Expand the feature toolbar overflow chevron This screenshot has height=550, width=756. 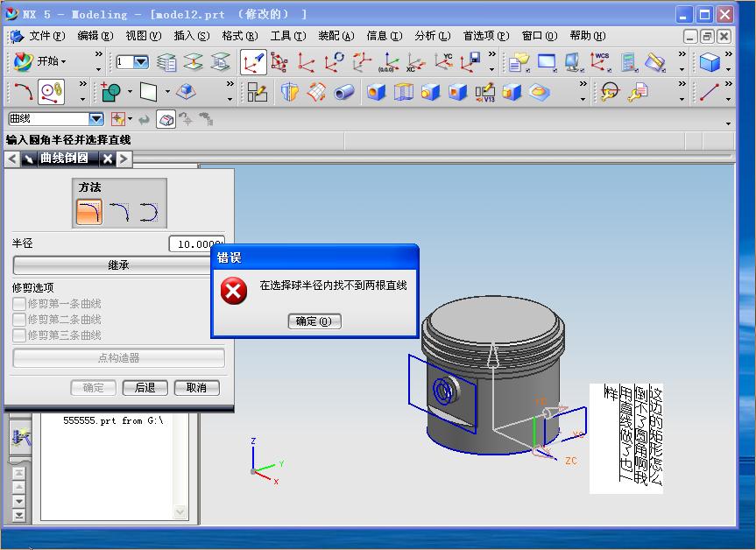tap(583, 84)
